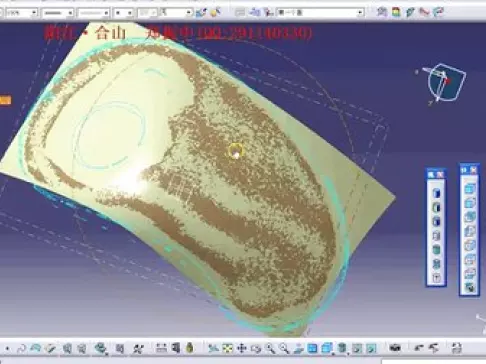The width and height of the screenshot is (486, 364).
Task: Click the painter icon in top toolbar
Action: coord(216,13)
